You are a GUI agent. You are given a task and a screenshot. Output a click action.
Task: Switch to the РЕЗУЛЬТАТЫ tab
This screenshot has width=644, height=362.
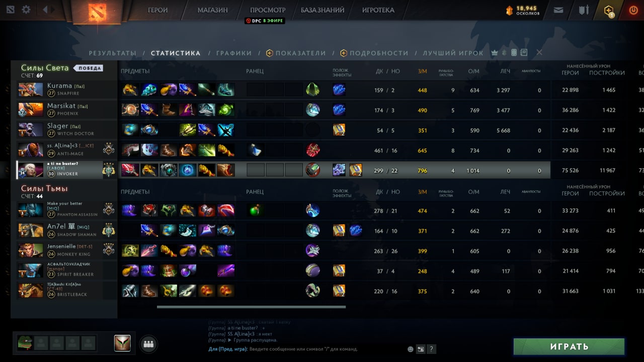(113, 53)
